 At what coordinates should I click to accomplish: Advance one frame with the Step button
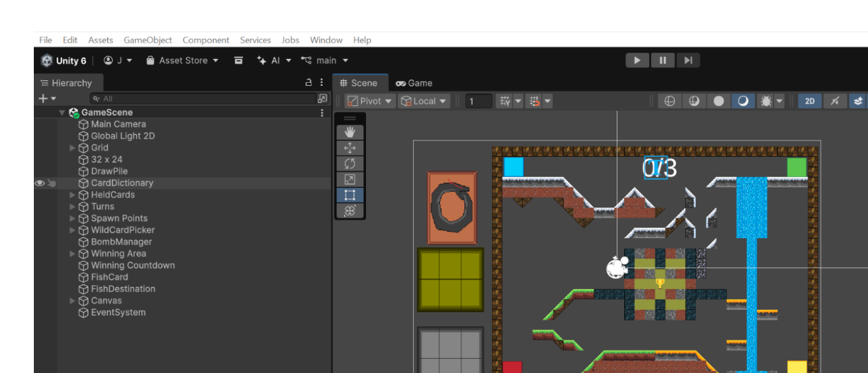click(688, 60)
